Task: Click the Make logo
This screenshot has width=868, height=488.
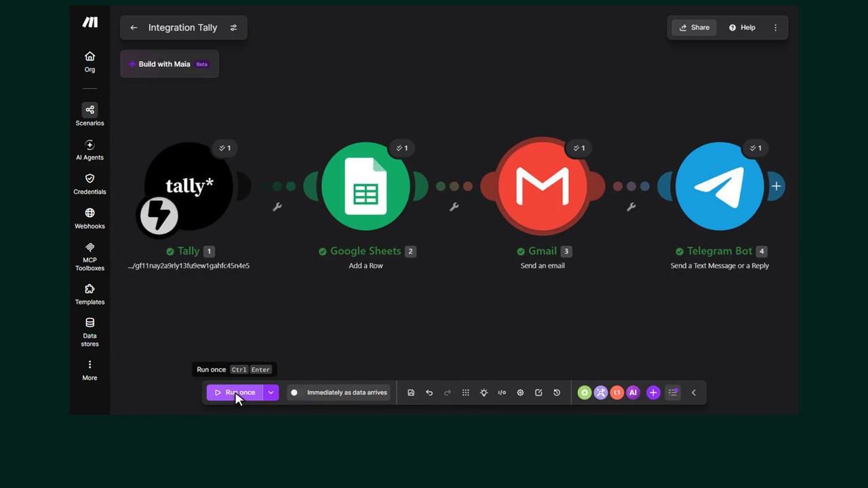Action: pos(90,22)
